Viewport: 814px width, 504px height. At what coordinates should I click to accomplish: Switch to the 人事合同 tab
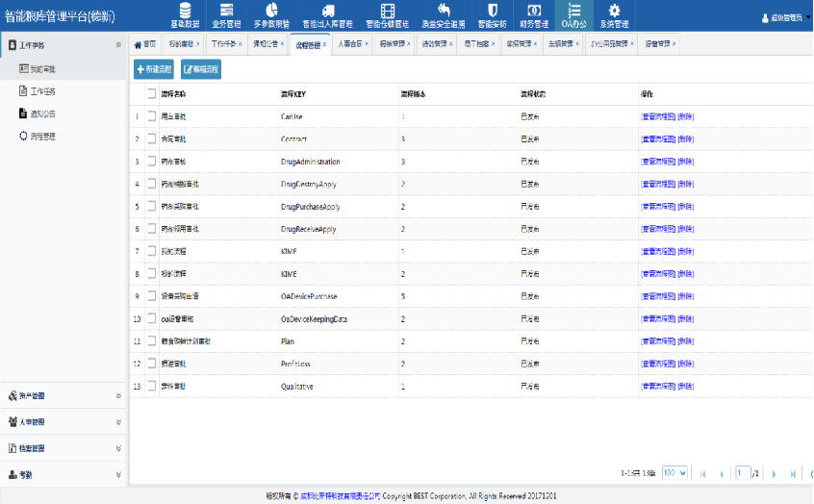click(x=351, y=44)
